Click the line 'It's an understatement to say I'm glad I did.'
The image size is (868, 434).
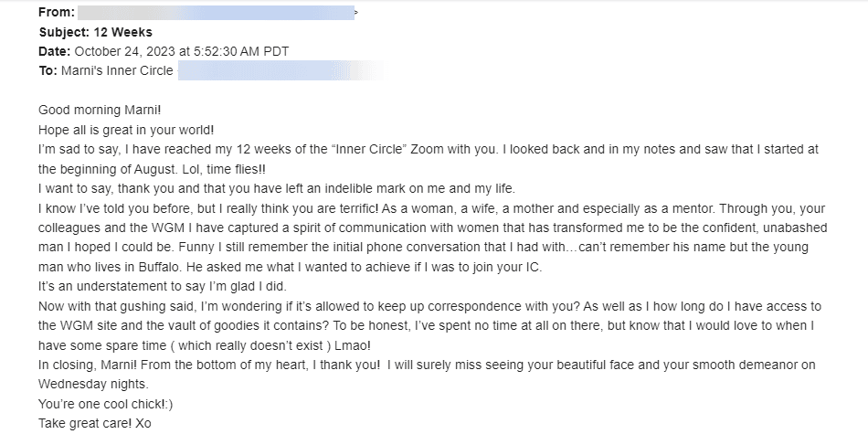click(163, 287)
